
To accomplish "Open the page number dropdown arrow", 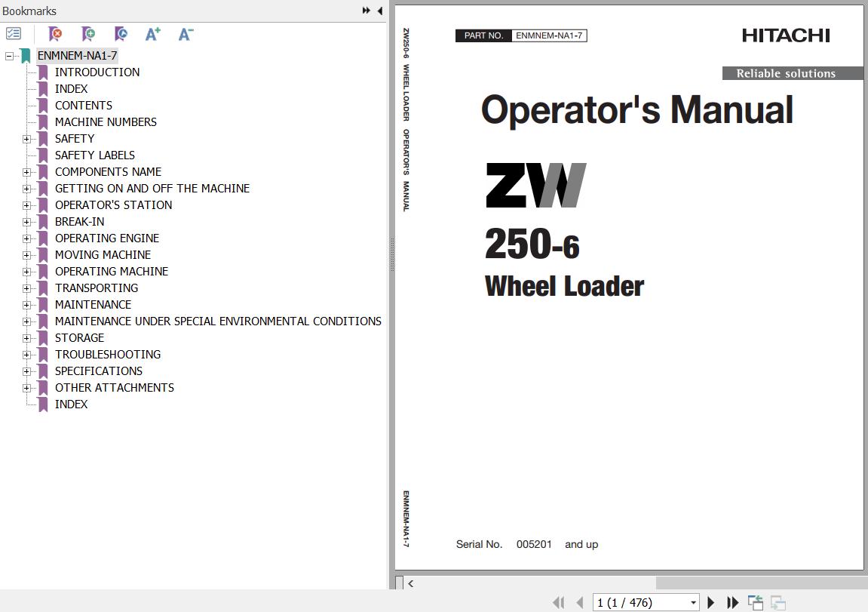I will tap(693, 603).
